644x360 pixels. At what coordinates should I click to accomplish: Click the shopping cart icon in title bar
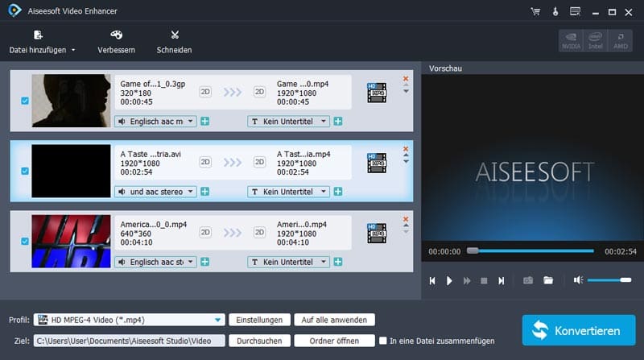tap(535, 12)
